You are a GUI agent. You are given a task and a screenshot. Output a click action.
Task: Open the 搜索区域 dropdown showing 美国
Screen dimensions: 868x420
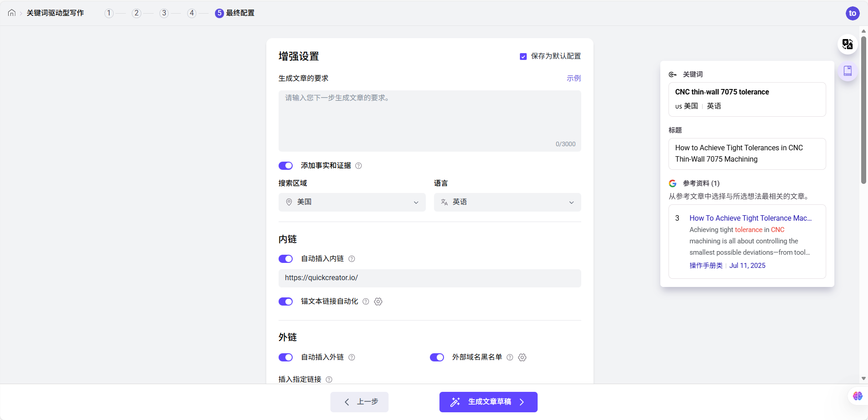352,202
